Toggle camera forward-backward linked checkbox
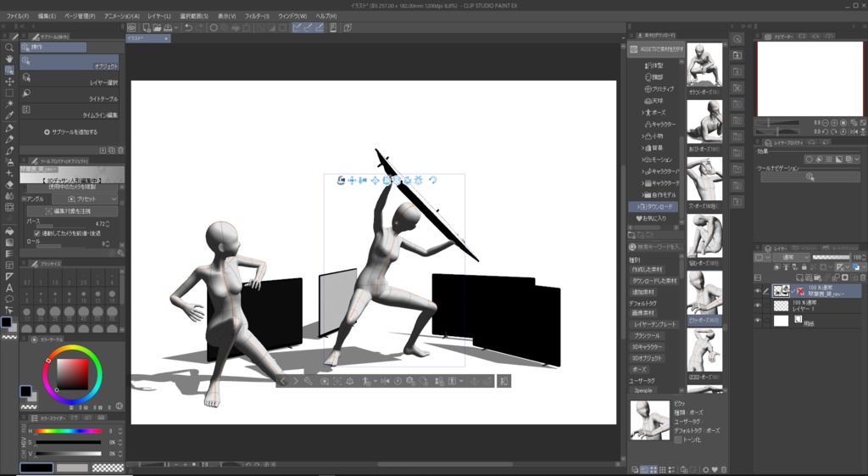 click(37, 233)
